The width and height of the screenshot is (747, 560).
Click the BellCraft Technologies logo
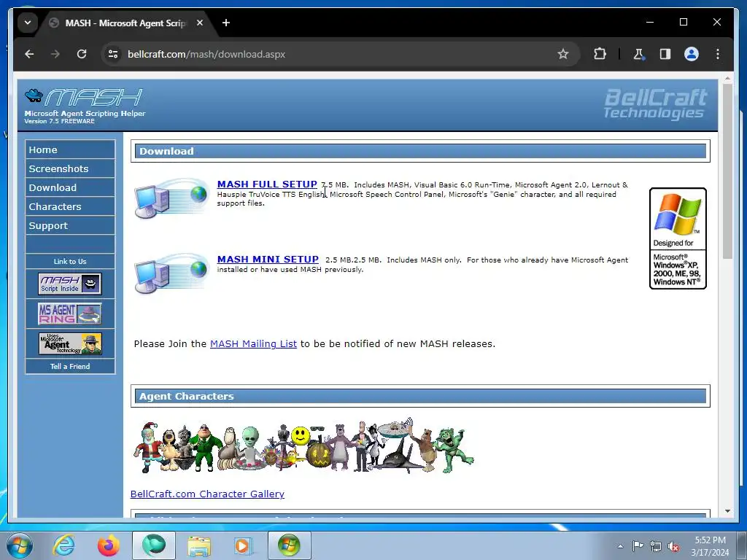pyautogui.click(x=655, y=103)
